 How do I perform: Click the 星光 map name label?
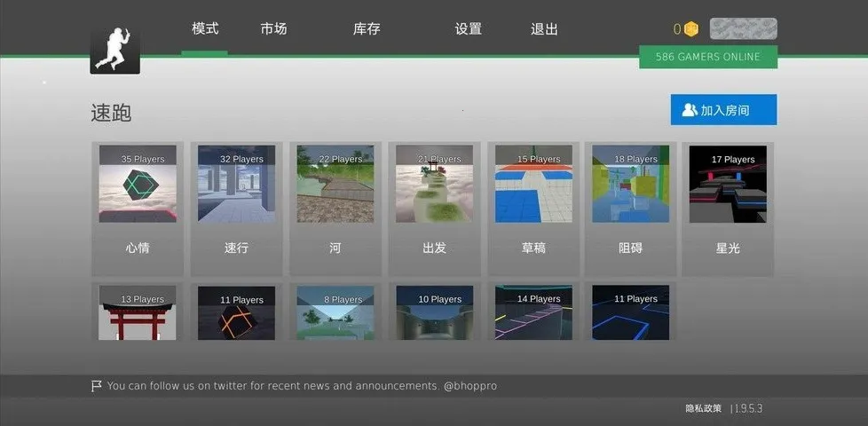[728, 248]
